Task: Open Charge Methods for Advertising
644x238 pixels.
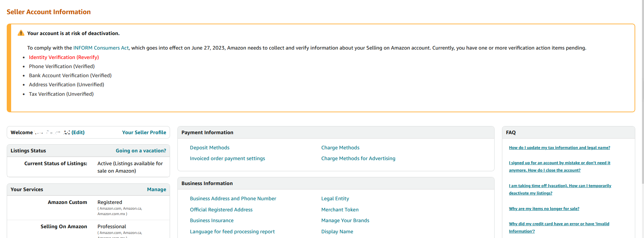Action: tap(358, 158)
